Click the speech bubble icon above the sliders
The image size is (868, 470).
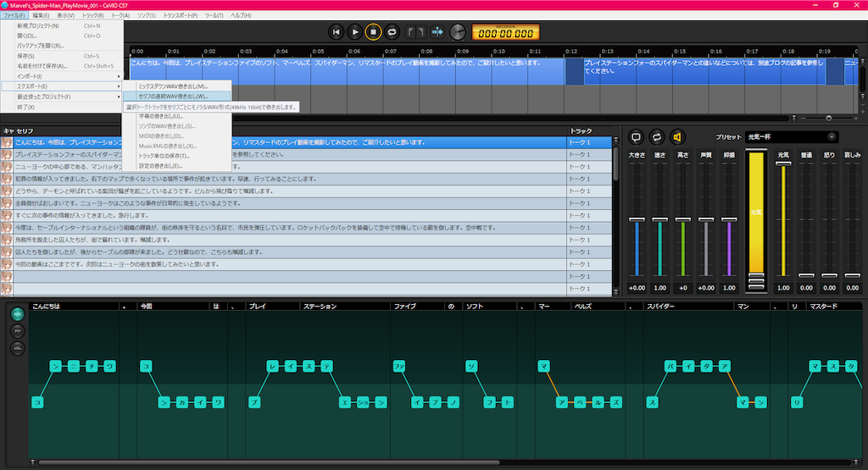636,136
